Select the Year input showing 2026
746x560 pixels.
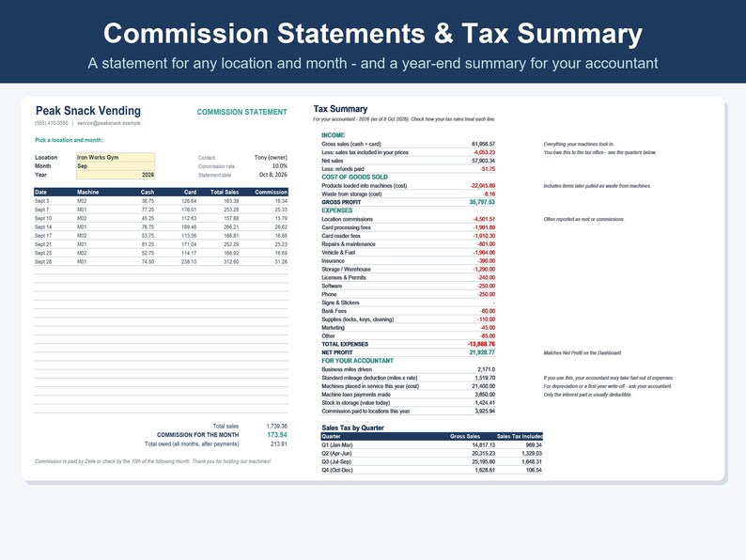[x=116, y=175]
